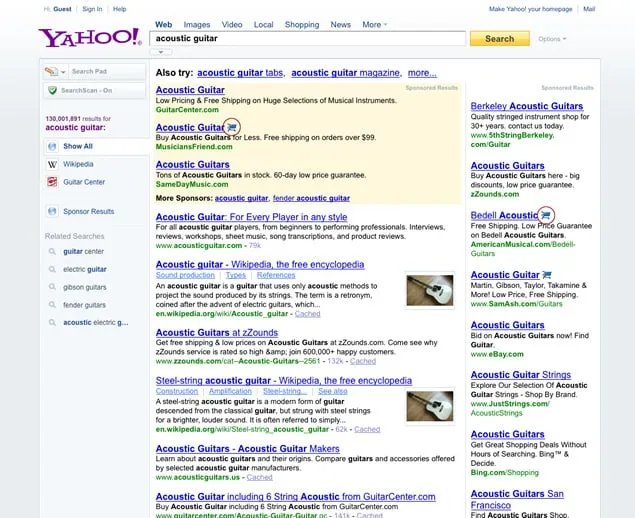Click shopping cart icon next to MusiciansFriend ad
635x518 pixels.
232,128
